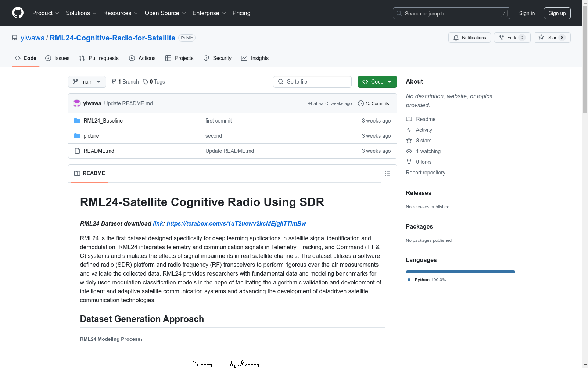Click the Python language bar
The width and height of the screenshot is (588, 368).
pyautogui.click(x=460, y=272)
